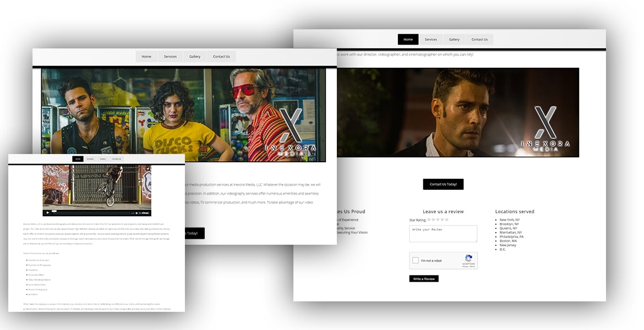
Task: Click the video progress bar in the small window
Action: (91, 213)
